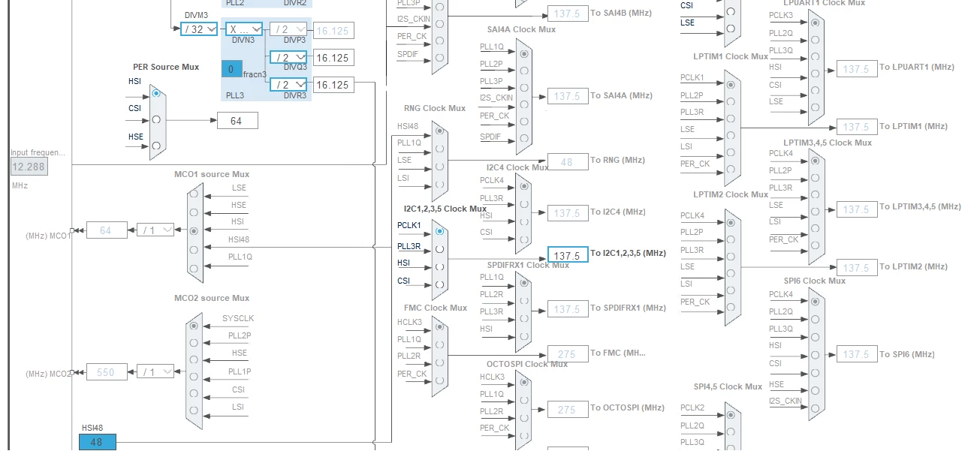Open the MCO2 /1 prescaler dropdown

pyautogui.click(x=155, y=371)
